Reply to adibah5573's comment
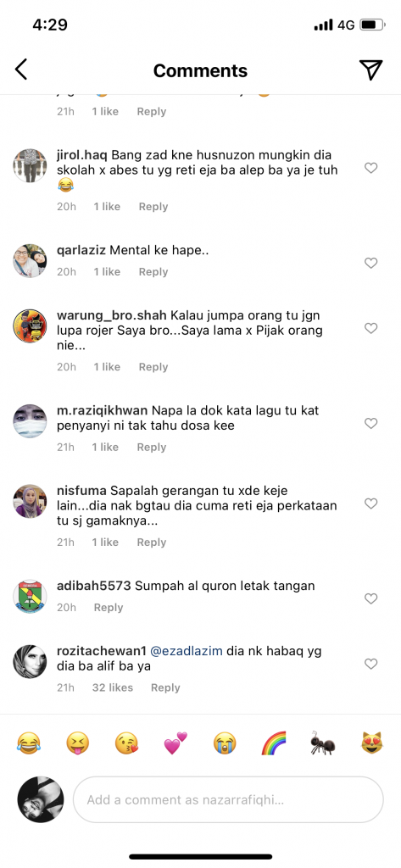Viewport: 401px width, 868px height. pos(108,607)
